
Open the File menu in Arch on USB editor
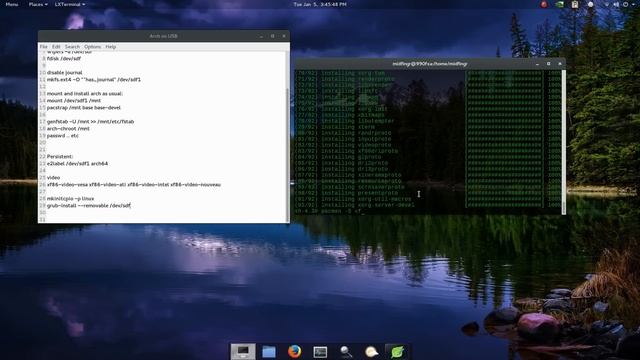[44, 47]
